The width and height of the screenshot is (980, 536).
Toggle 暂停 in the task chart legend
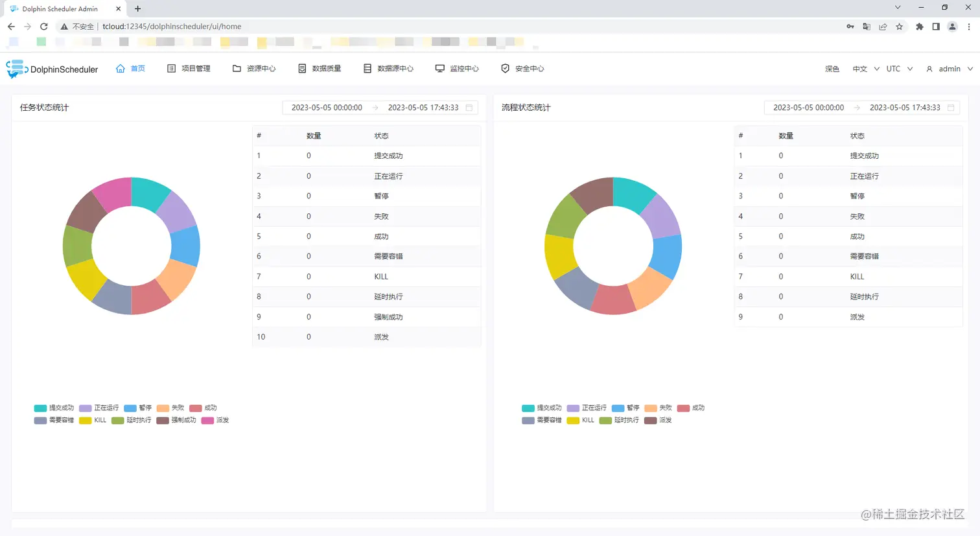point(138,408)
